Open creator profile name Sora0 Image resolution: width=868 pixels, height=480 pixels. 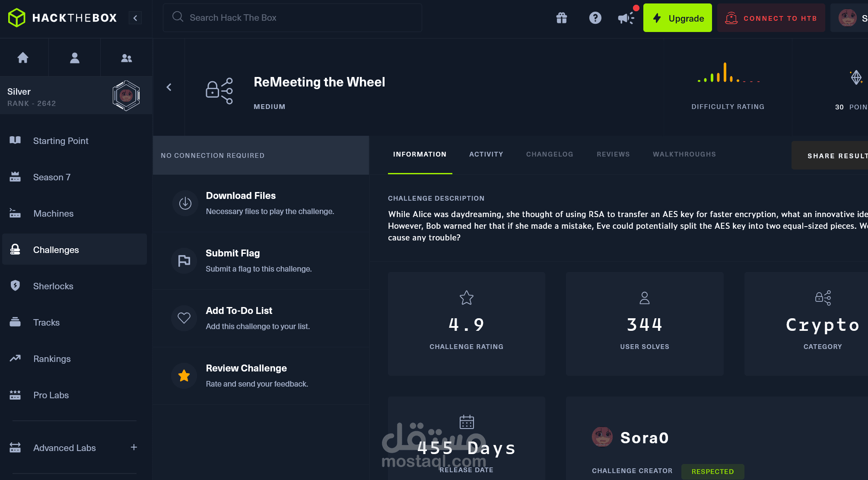click(x=645, y=438)
